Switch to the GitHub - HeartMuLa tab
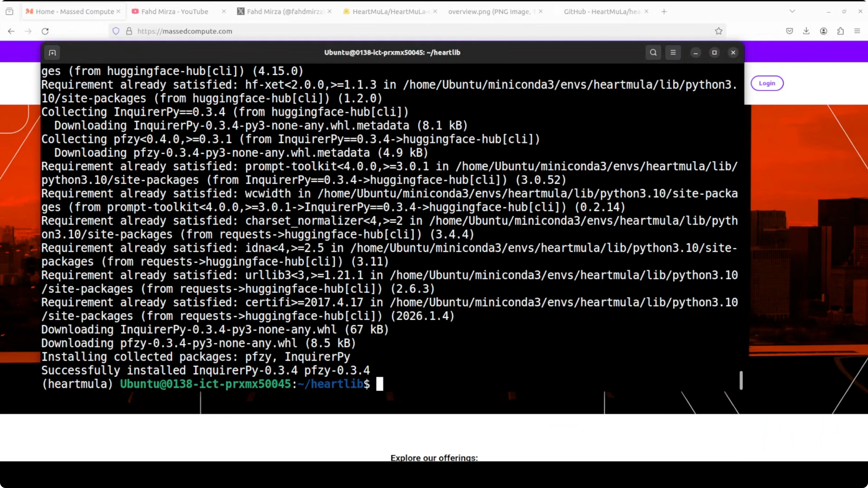The image size is (868, 488). [601, 12]
